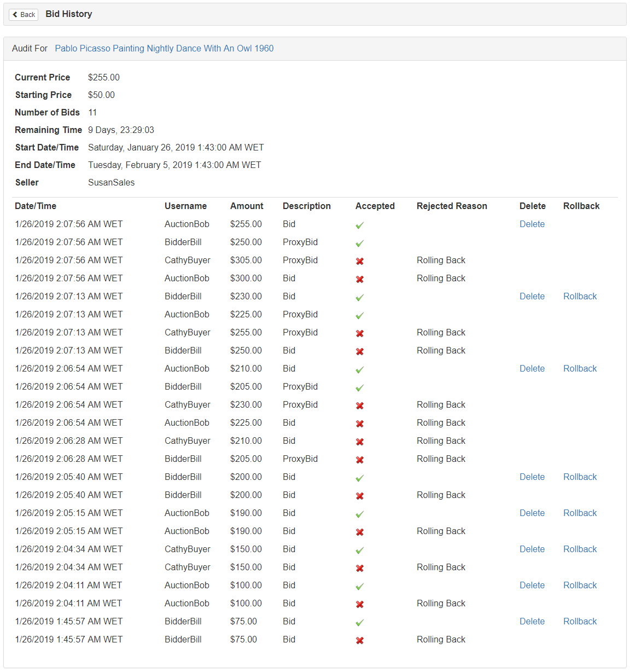
Task: Click rejected X icon for AuctionBob's $100.00 bid
Action: (x=360, y=605)
